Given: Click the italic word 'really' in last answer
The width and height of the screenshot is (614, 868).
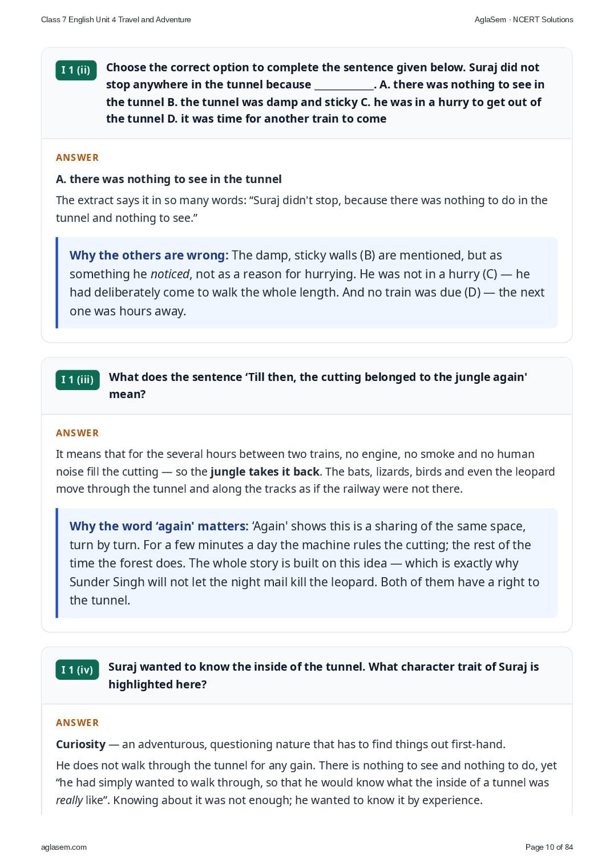Looking at the screenshot, I should pos(69,800).
